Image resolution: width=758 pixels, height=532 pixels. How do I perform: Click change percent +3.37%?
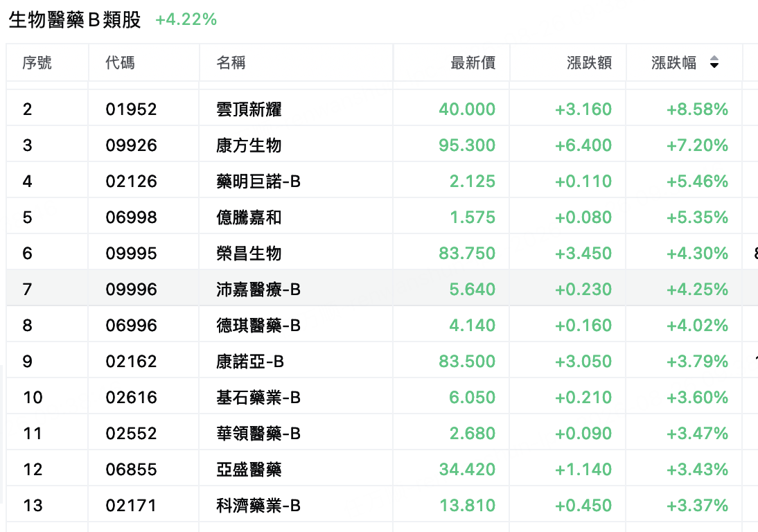click(x=698, y=506)
